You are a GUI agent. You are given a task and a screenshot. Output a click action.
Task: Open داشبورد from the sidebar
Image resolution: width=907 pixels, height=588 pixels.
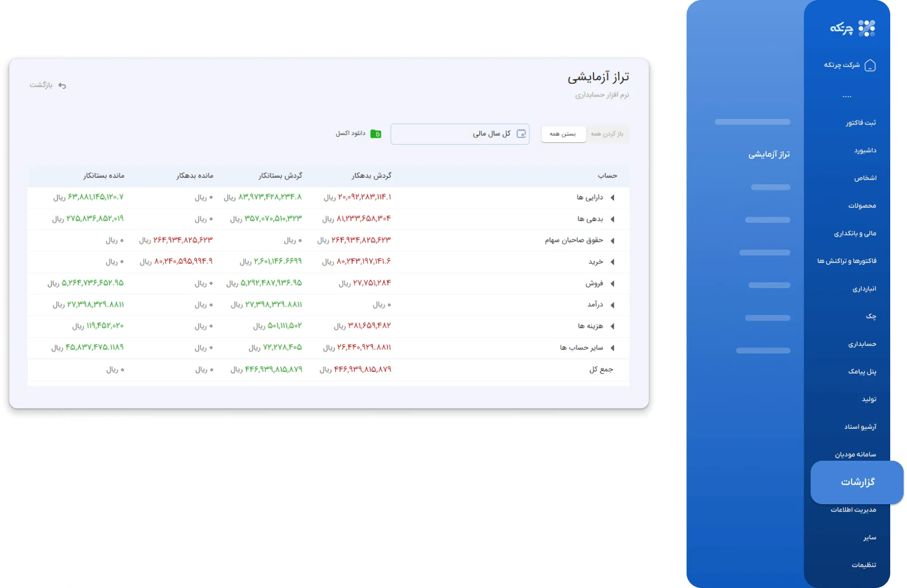866,150
